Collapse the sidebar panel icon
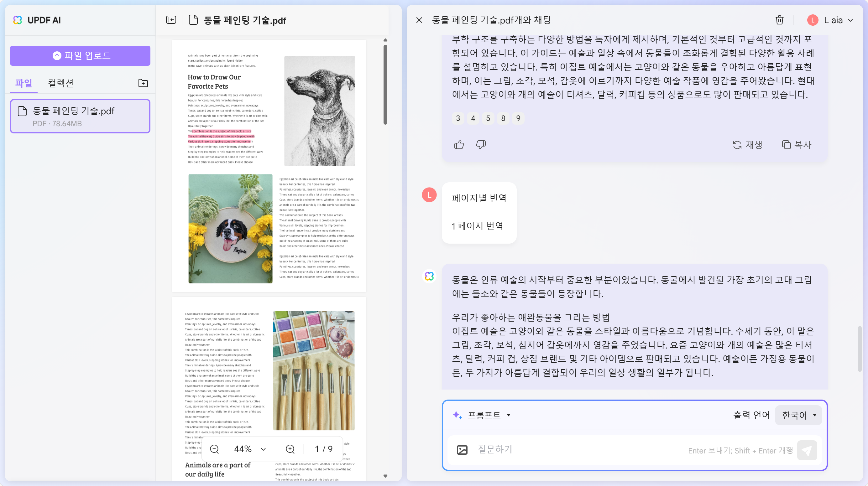The width and height of the screenshot is (868, 486). coord(171,20)
